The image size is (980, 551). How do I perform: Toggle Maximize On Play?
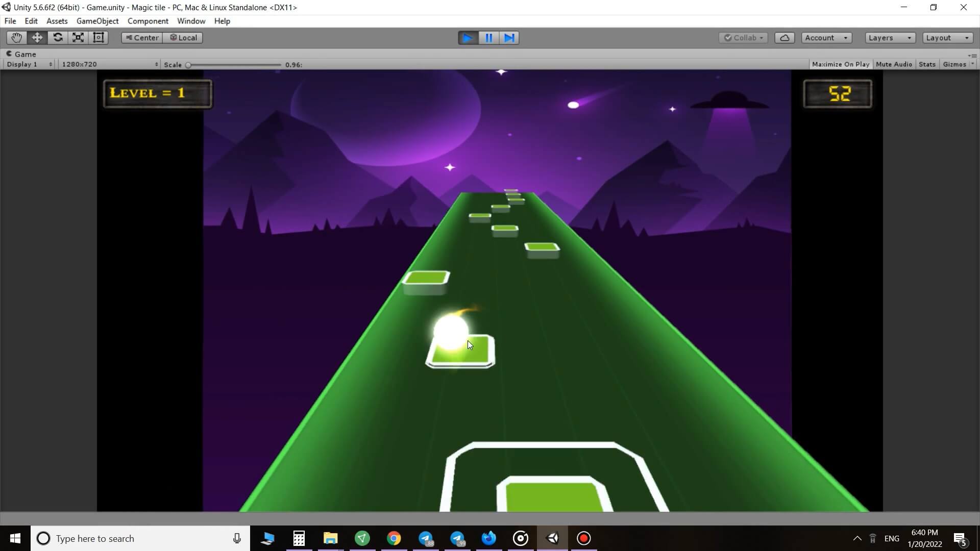click(x=840, y=64)
